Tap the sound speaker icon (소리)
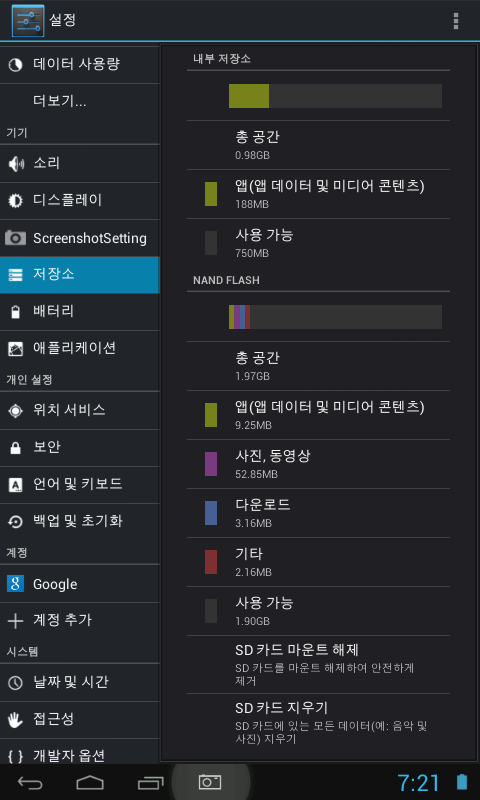The image size is (480, 800). [x=16, y=164]
